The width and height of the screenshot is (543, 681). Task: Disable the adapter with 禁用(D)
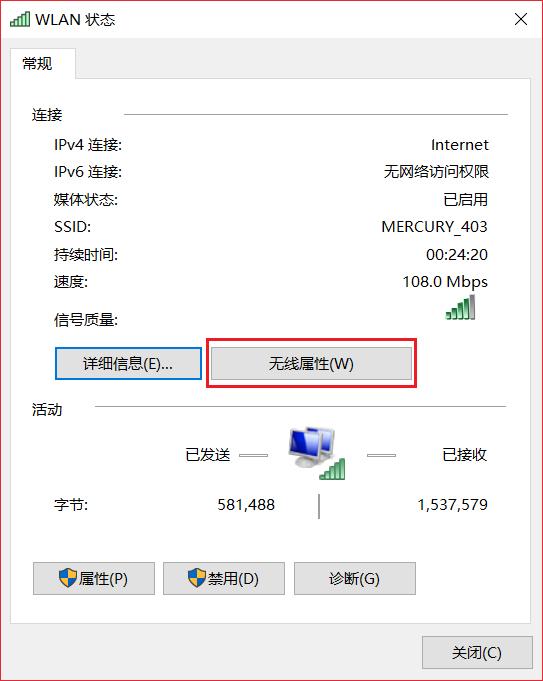(x=224, y=579)
